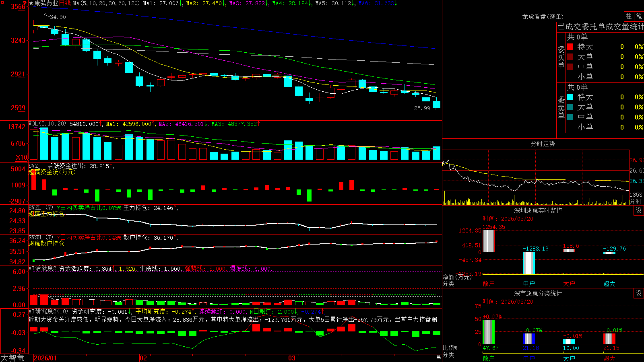644x362 pixels.
Task: Click the 平均研究度: -0.274 yellow label
Action: tap(165, 311)
